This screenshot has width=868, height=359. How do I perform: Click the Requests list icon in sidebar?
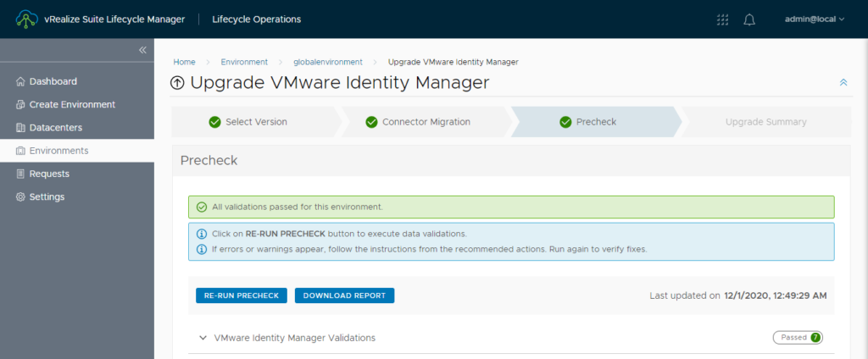click(x=20, y=174)
